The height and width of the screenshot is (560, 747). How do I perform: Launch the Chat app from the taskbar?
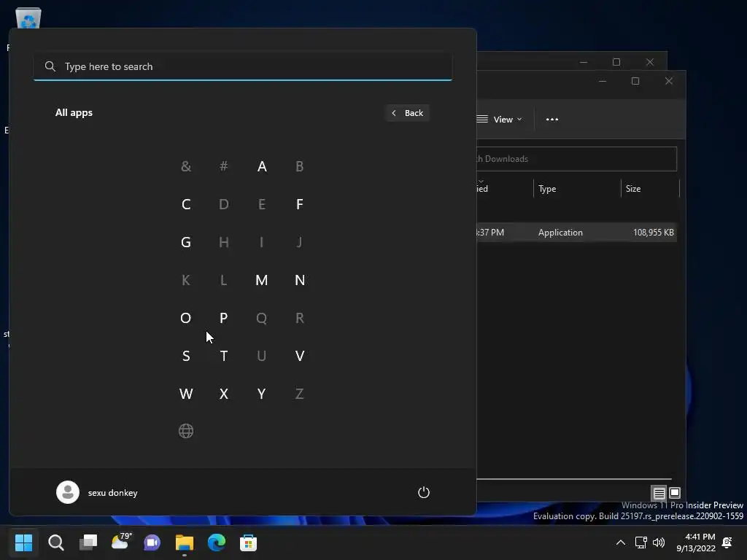pos(152,542)
